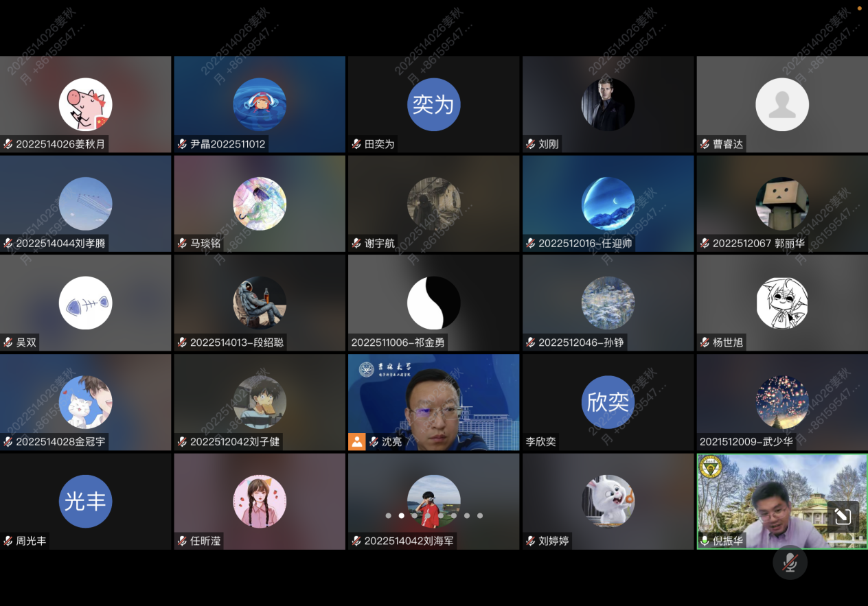Viewport: 868px width, 606px height.
Task: Select the blue 奕为 avatar circle
Action: pyautogui.click(x=433, y=104)
